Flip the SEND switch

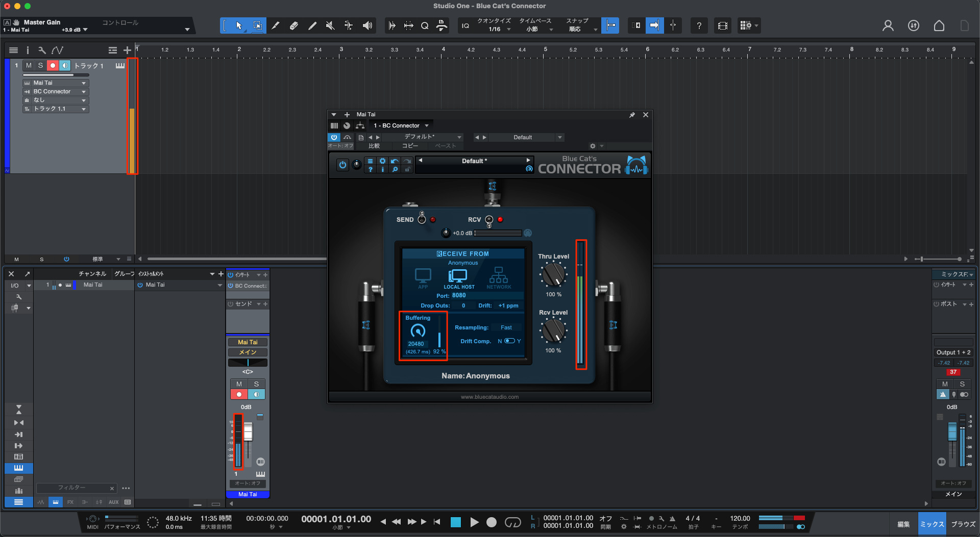click(422, 218)
